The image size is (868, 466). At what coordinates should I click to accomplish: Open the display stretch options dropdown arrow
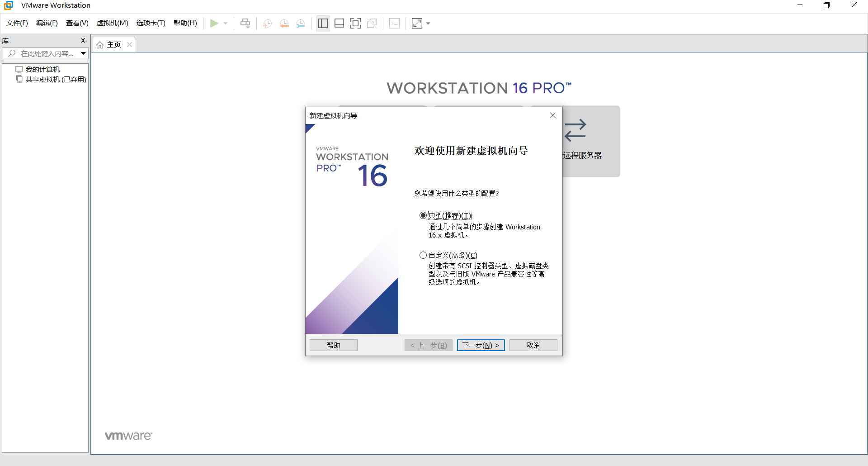pos(428,24)
